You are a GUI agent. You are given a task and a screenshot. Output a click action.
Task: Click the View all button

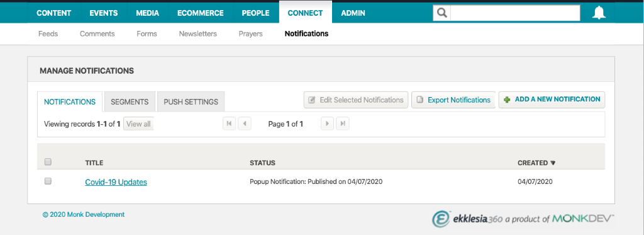(x=138, y=124)
